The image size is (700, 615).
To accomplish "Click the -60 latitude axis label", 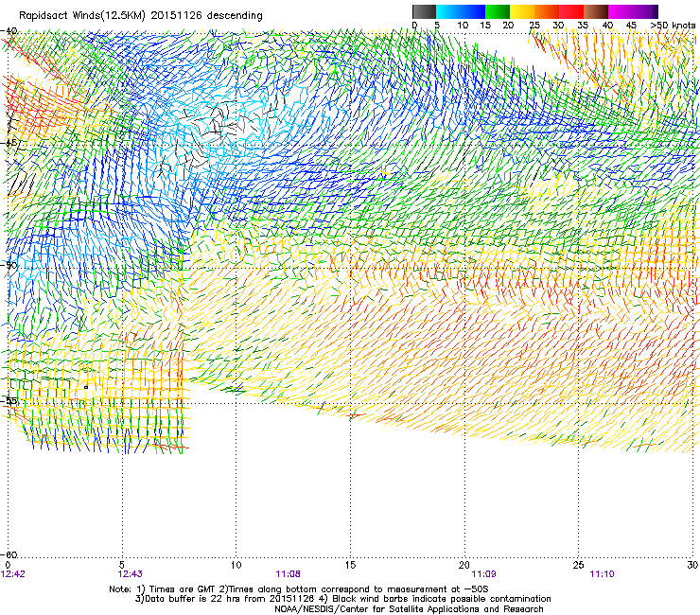I will tap(9, 554).
